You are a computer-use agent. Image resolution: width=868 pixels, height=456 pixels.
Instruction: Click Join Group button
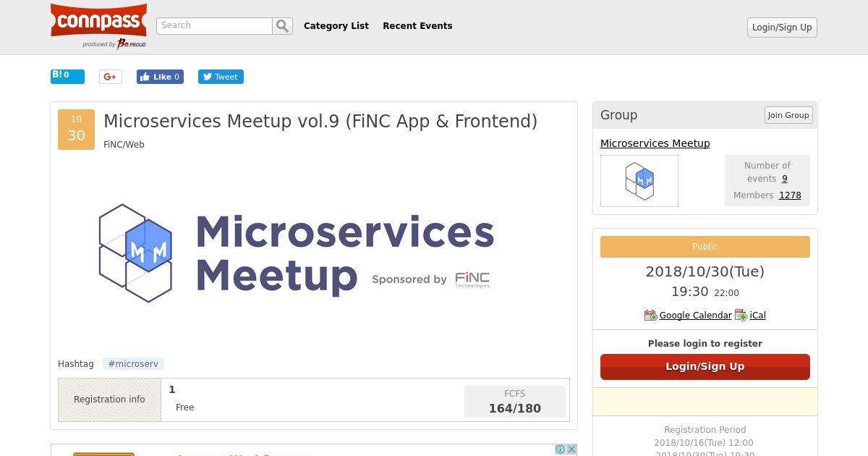click(x=788, y=115)
